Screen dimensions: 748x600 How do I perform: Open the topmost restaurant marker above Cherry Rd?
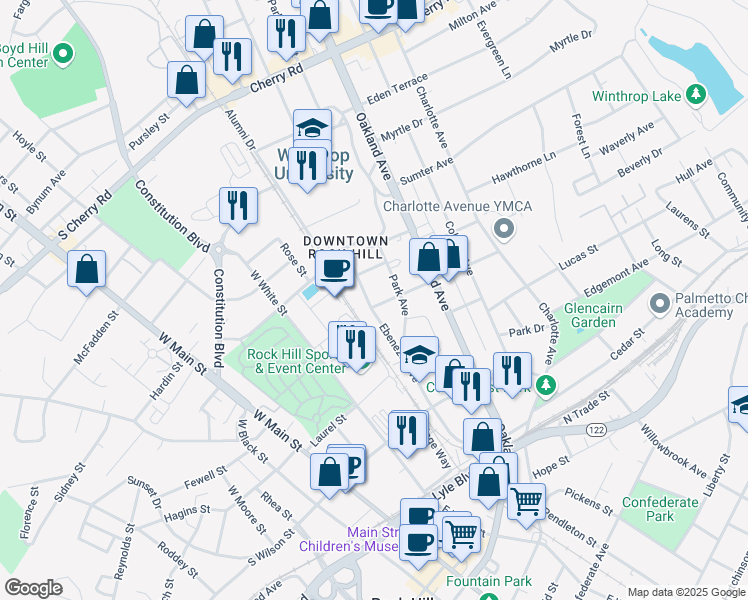pos(286,35)
